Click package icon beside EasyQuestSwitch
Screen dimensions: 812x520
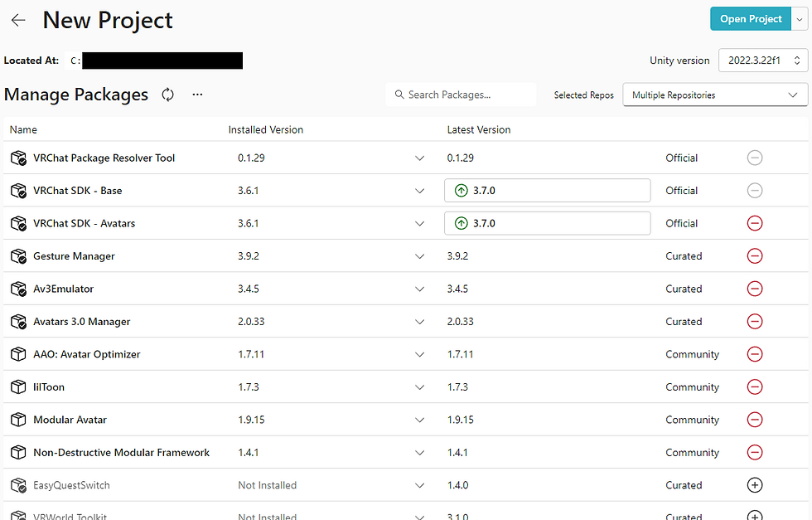tap(18, 485)
